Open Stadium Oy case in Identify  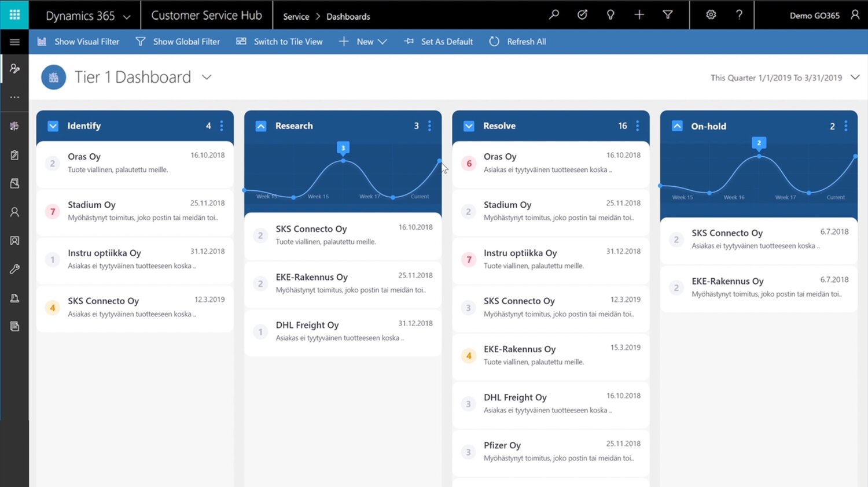click(x=135, y=212)
